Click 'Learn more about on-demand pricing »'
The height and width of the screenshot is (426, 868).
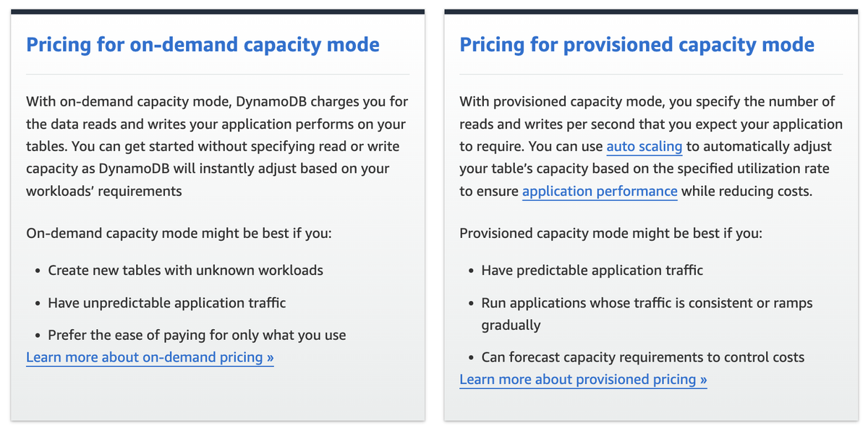150,357
